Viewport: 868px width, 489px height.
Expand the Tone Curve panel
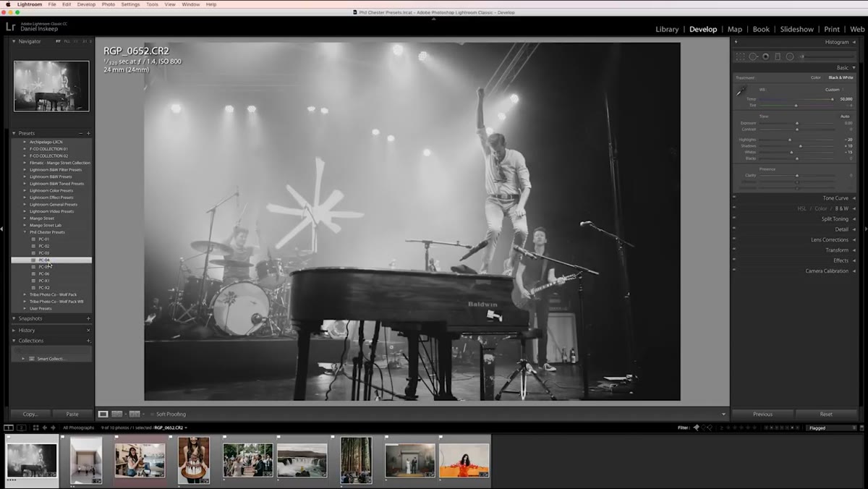tap(854, 198)
